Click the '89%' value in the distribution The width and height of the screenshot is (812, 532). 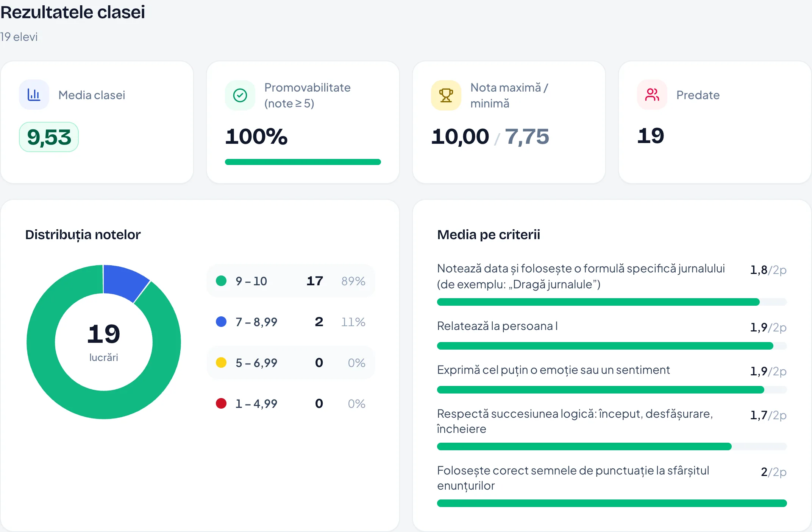coord(353,281)
